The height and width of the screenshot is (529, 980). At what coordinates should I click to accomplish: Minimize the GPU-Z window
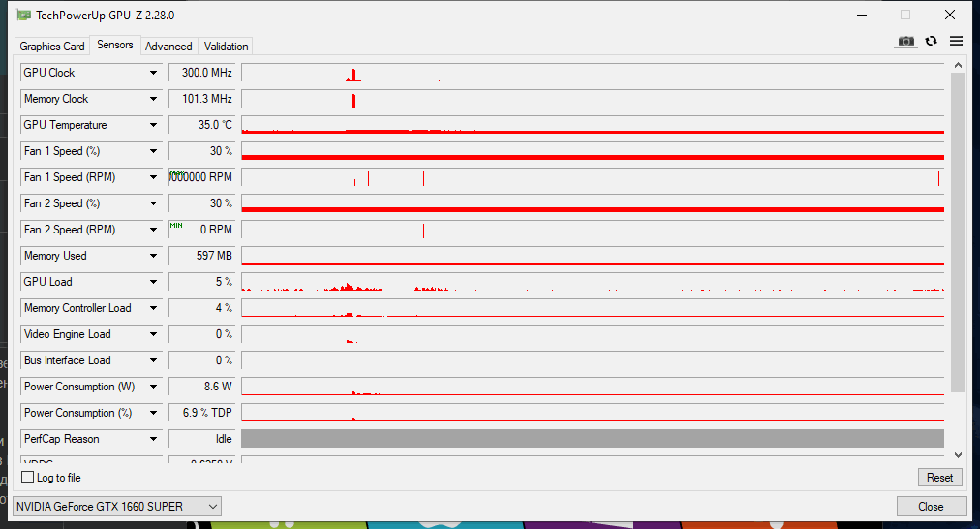coord(862,15)
